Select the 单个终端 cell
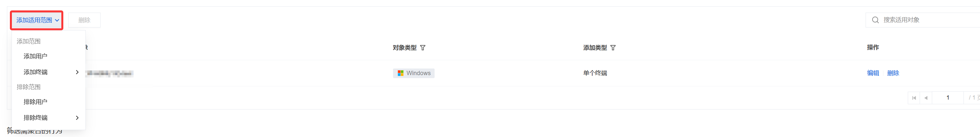Screen dimensions: 980x137 point(595,73)
